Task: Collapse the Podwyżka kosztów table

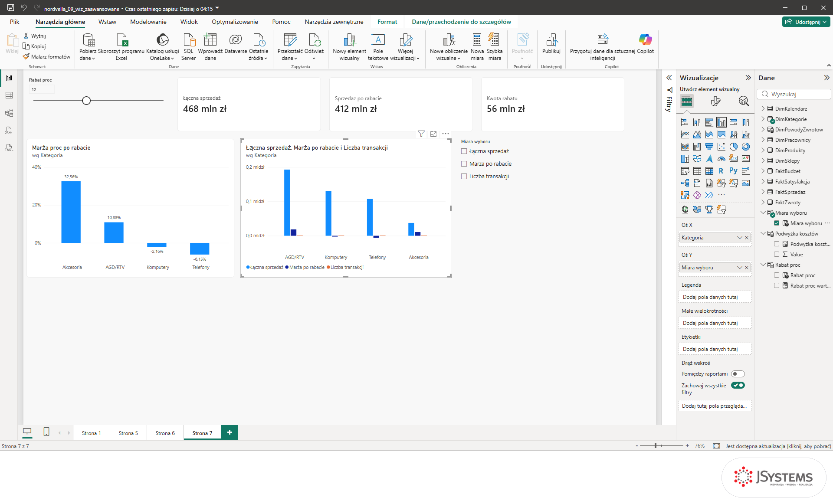Action: tap(763, 234)
